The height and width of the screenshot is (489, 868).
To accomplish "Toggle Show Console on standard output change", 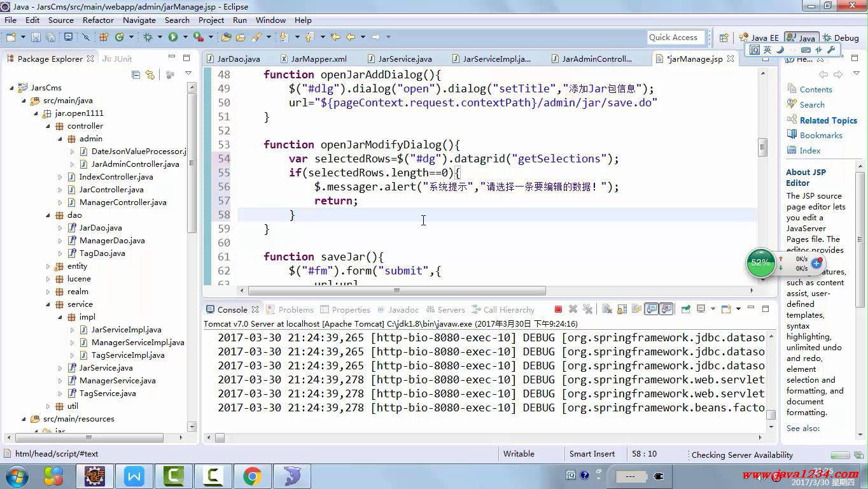I will [x=652, y=309].
